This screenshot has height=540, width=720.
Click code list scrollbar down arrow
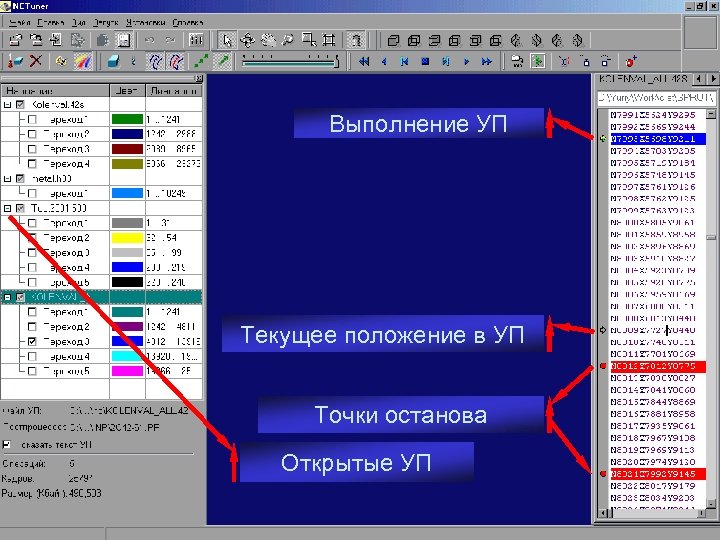tap(711, 504)
